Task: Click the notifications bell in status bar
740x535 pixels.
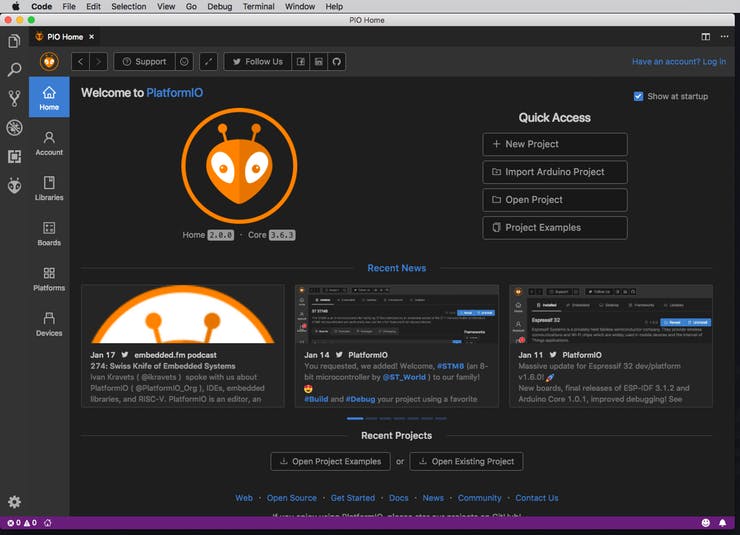Action: pyautogui.click(x=722, y=523)
